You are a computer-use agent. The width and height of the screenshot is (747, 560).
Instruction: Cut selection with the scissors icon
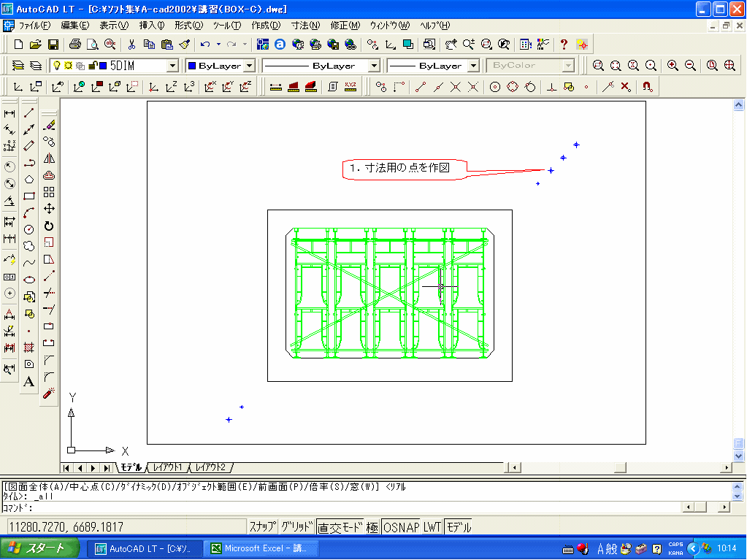[x=131, y=45]
